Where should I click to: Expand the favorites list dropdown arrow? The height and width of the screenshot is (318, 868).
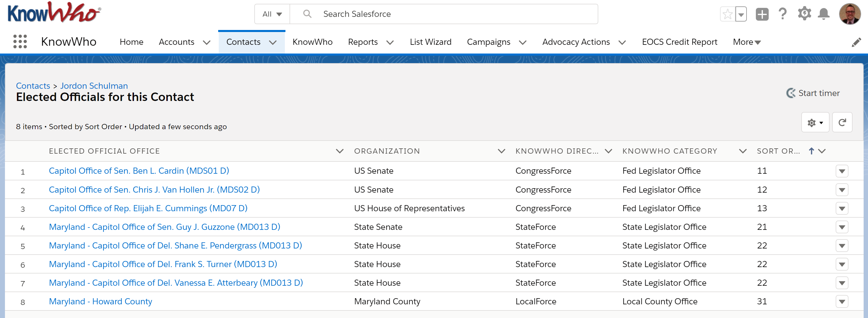741,14
